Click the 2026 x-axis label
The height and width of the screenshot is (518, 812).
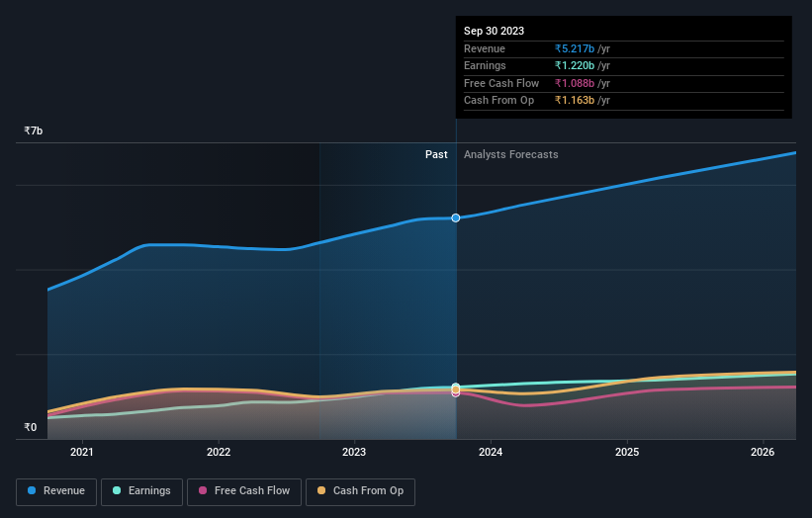point(763,453)
